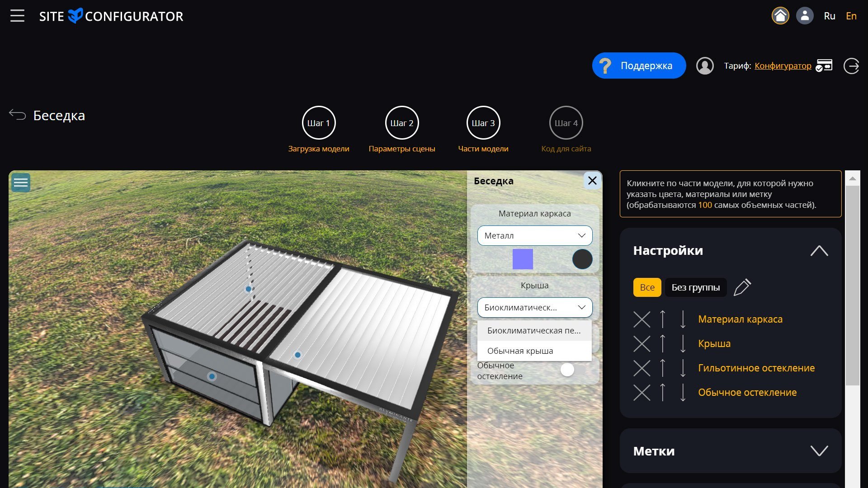This screenshot has height=488, width=868.
Task: Move Гильотинное остекление setting down
Action: (683, 368)
